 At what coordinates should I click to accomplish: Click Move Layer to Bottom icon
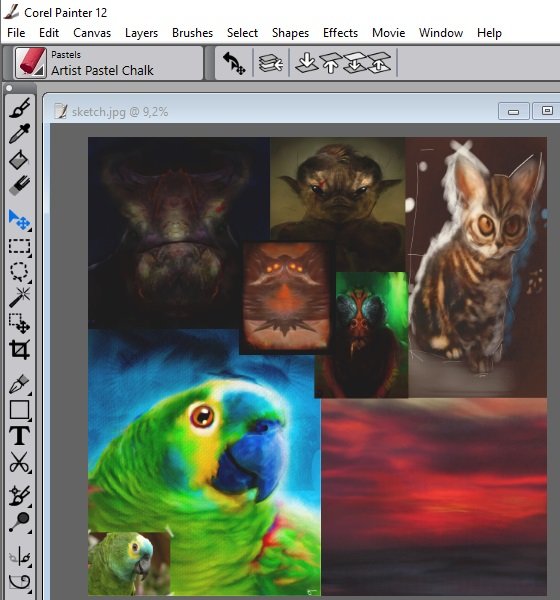coord(307,63)
